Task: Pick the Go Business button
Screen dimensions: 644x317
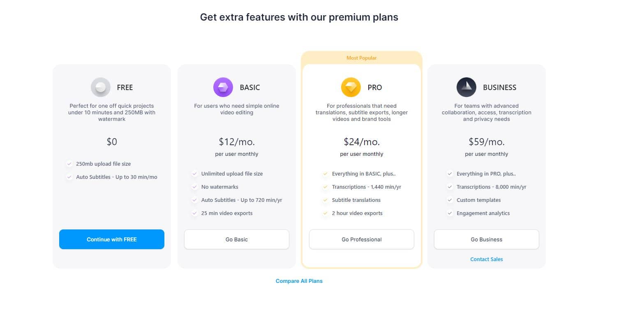Action: click(487, 239)
